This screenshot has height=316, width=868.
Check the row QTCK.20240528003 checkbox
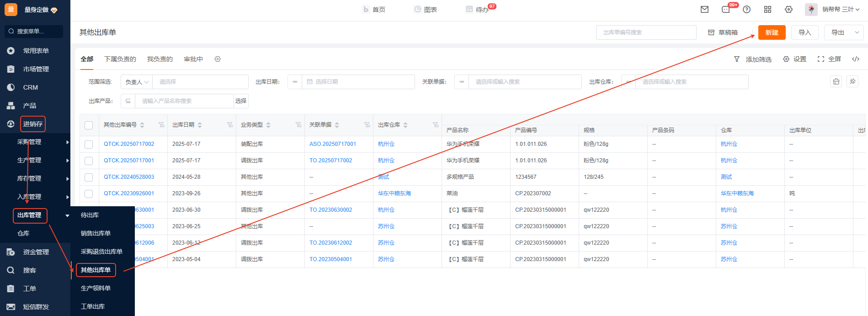pos(89,177)
